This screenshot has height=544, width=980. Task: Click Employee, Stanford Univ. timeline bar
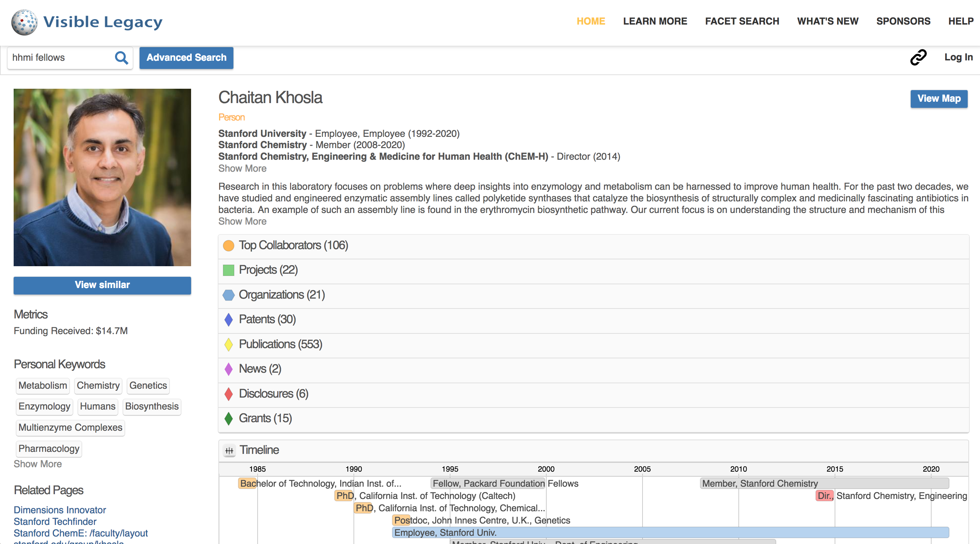(x=671, y=533)
